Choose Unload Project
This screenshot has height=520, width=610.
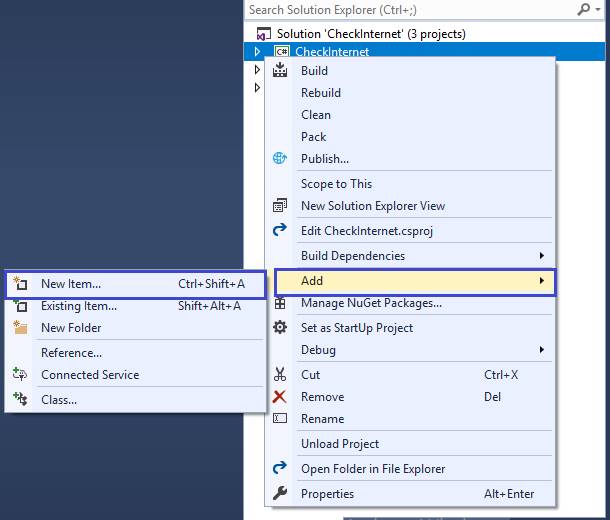tap(340, 444)
